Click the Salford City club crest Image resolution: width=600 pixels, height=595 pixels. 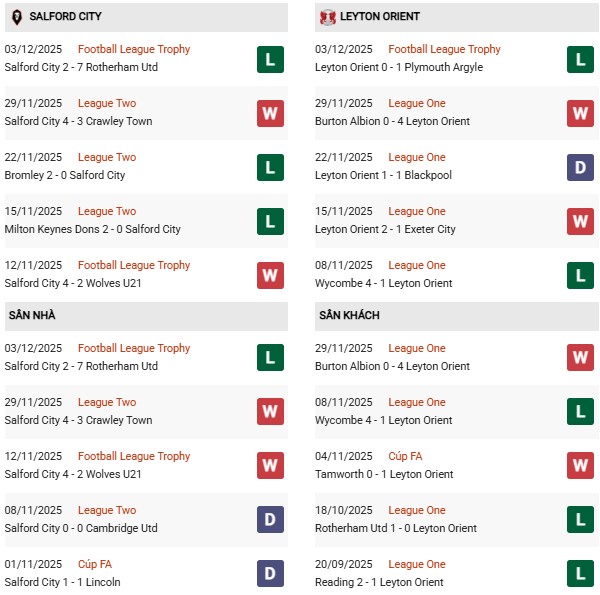coord(16,17)
